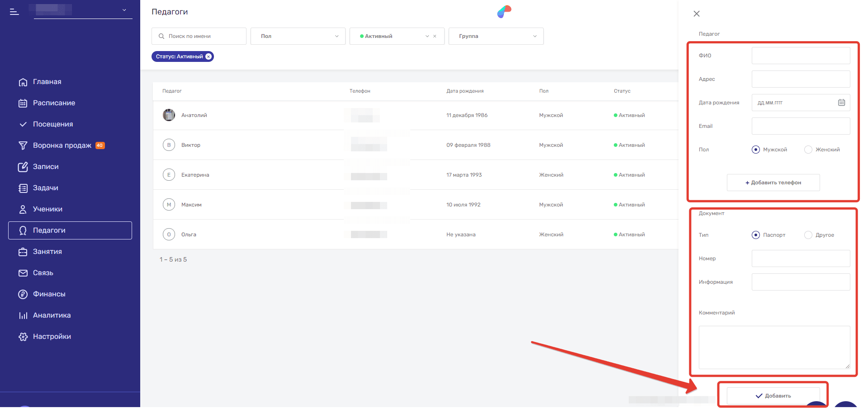Select Мужской gender radio button
Viewport: 868px width, 408px height.
[x=755, y=150]
